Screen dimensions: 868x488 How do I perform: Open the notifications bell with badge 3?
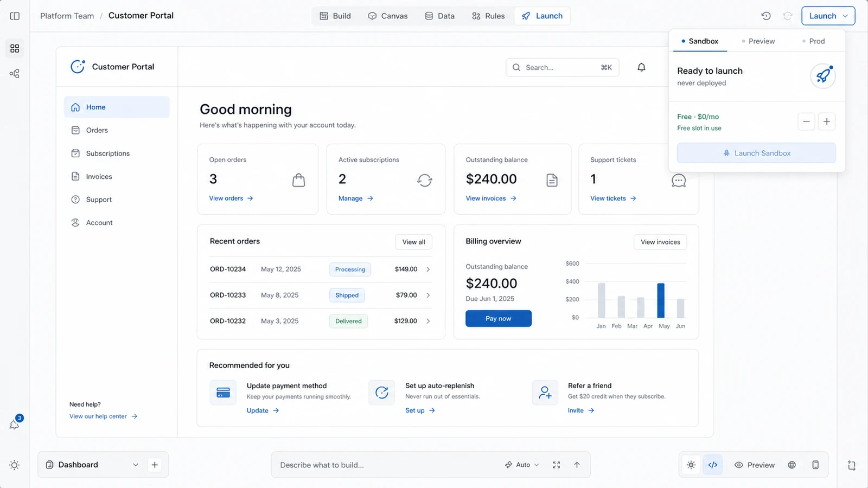15,424
